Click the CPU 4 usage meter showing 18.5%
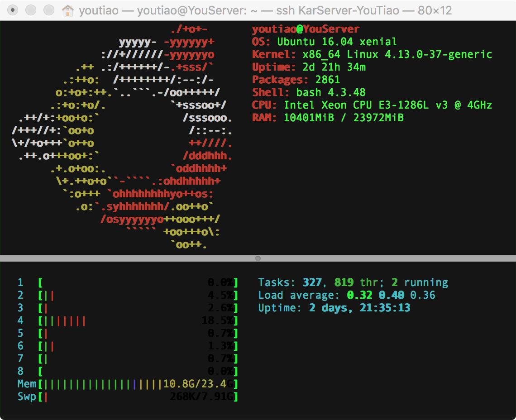516x420 pixels. pyautogui.click(x=138, y=320)
